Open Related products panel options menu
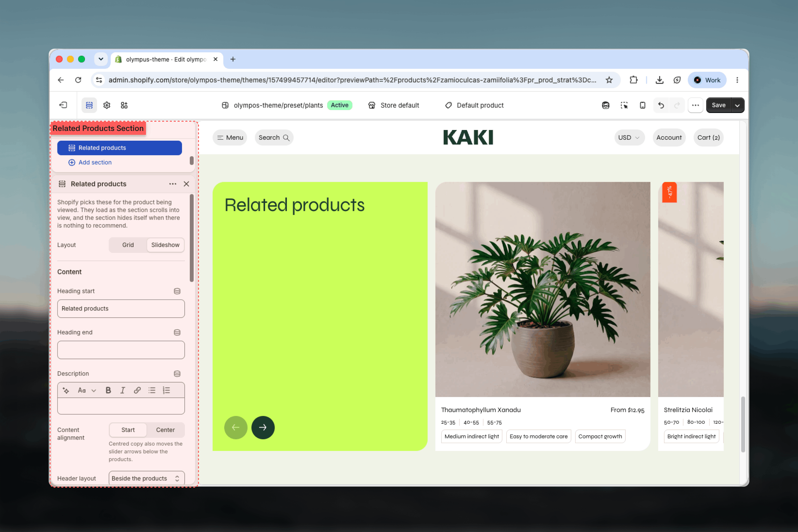Image resolution: width=798 pixels, height=532 pixels. pos(173,184)
